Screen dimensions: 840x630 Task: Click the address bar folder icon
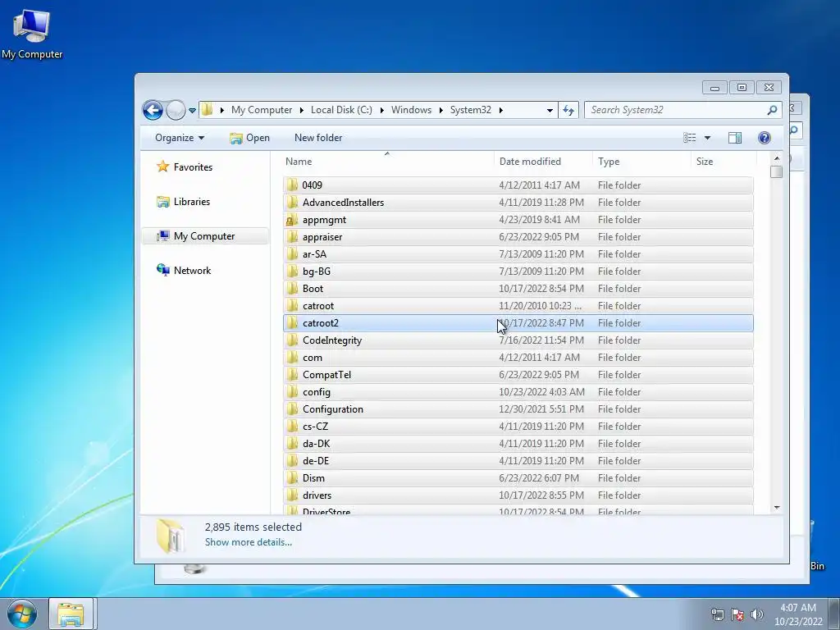(208, 110)
